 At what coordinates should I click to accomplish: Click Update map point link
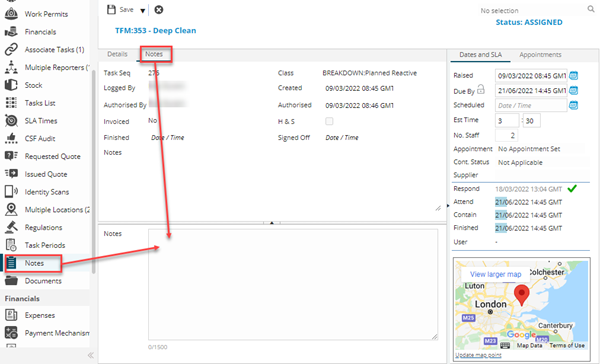(478, 355)
